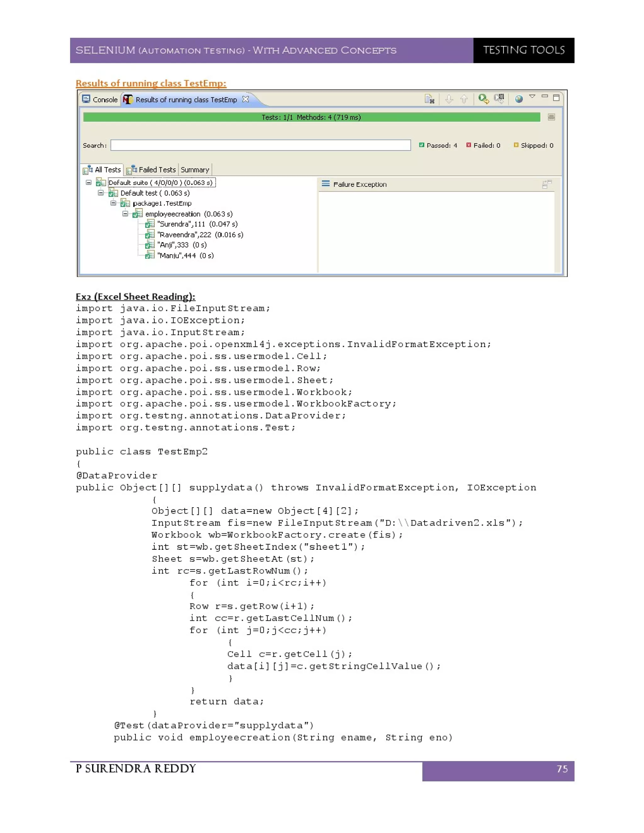Click the TestNG icon on results tab

tap(128, 100)
